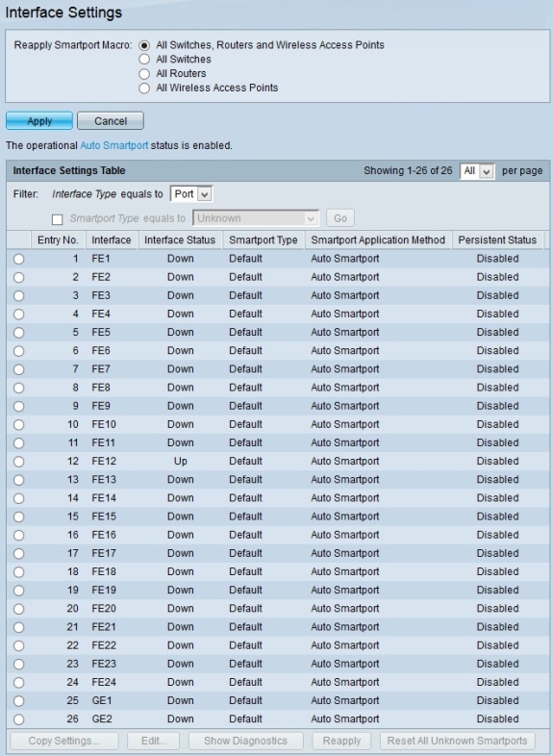The width and height of the screenshot is (553, 756).
Task: Click the Go filter button
Action: click(340, 218)
